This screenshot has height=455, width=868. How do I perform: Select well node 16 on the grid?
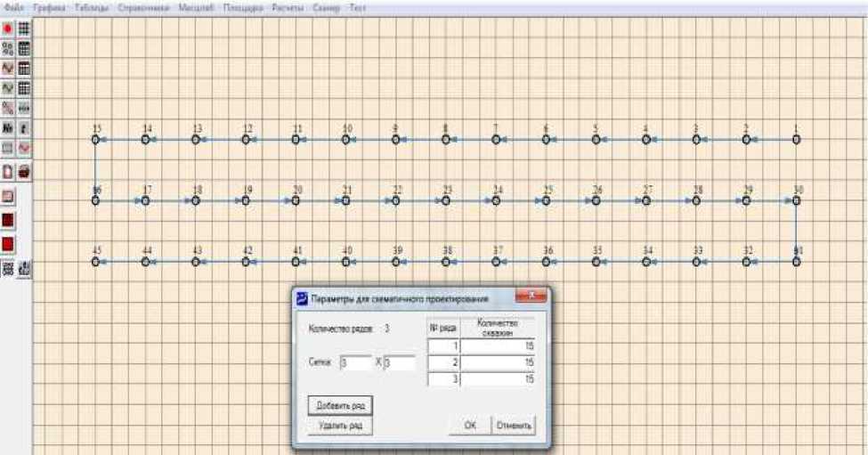pyautogui.click(x=95, y=200)
